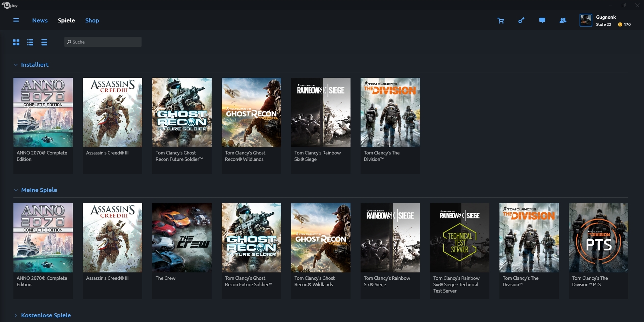Open the shopping cart
This screenshot has width=644, height=322.
coord(500,21)
